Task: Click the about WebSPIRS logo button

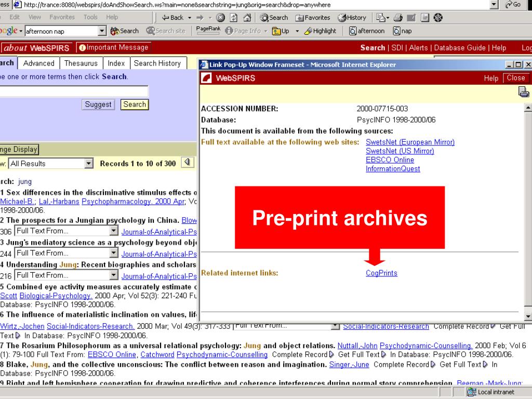Action: pyautogui.click(x=37, y=48)
